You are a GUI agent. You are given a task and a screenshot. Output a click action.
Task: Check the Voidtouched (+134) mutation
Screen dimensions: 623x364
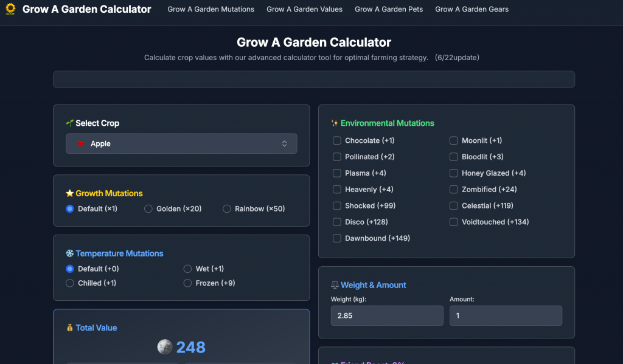[454, 222]
